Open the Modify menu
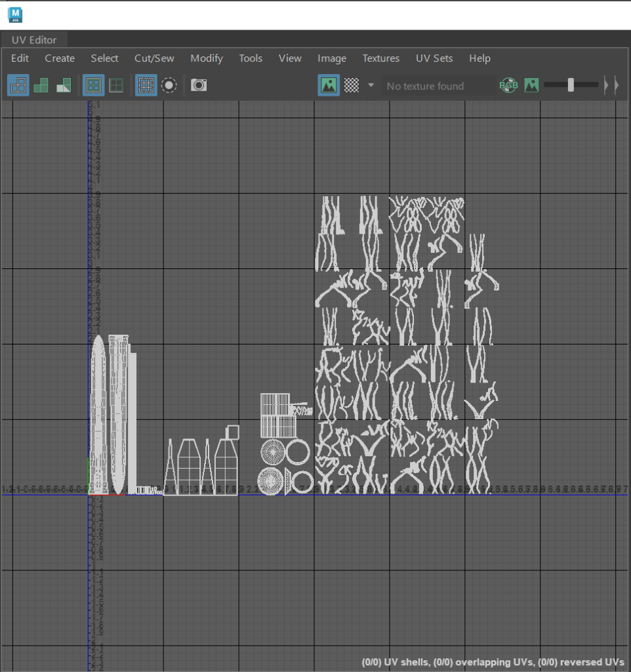631x672 pixels. tap(207, 58)
